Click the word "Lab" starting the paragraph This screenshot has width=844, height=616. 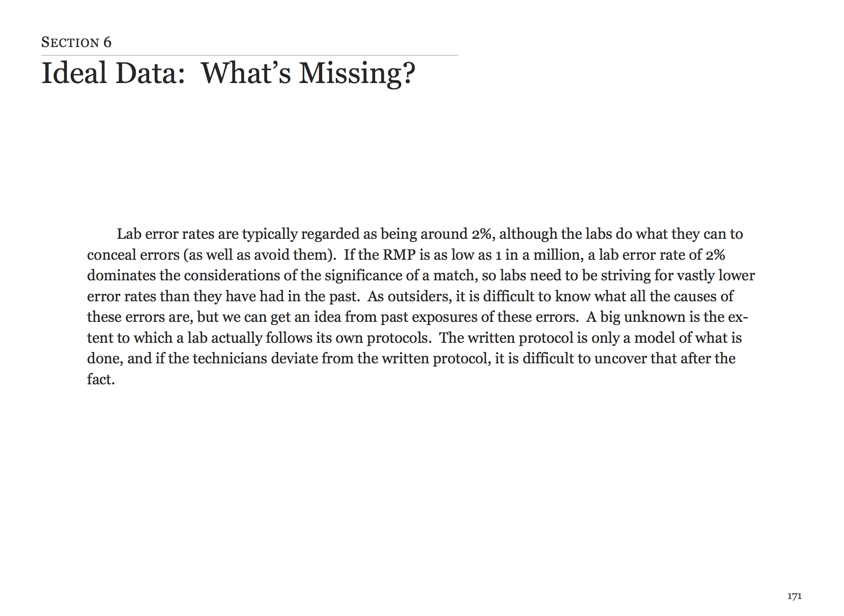pyautogui.click(x=129, y=234)
